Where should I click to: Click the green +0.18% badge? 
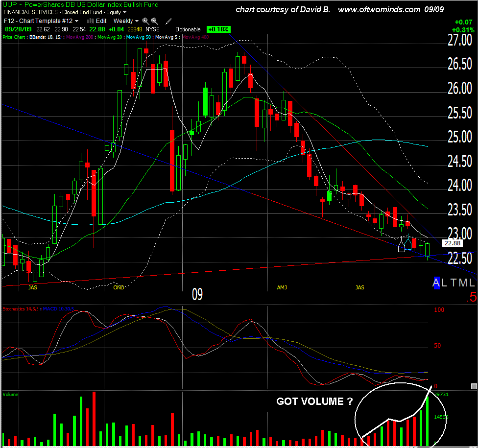[x=218, y=29]
